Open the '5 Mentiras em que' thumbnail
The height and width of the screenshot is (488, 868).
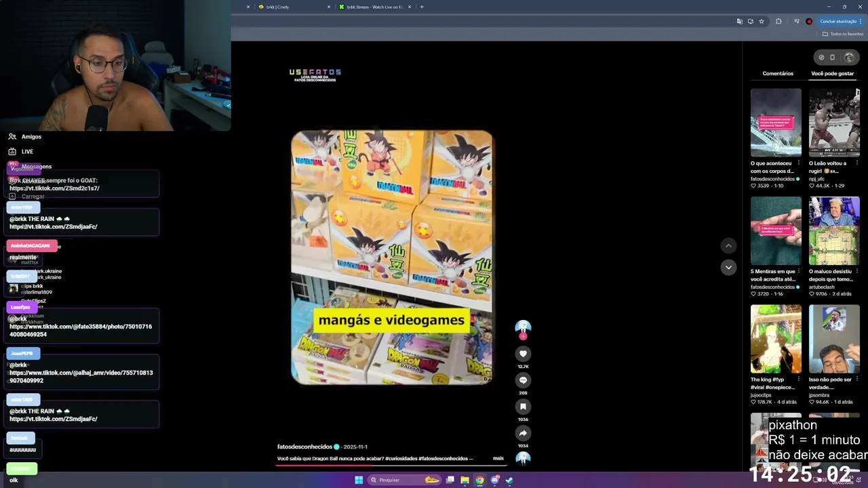[x=776, y=231]
